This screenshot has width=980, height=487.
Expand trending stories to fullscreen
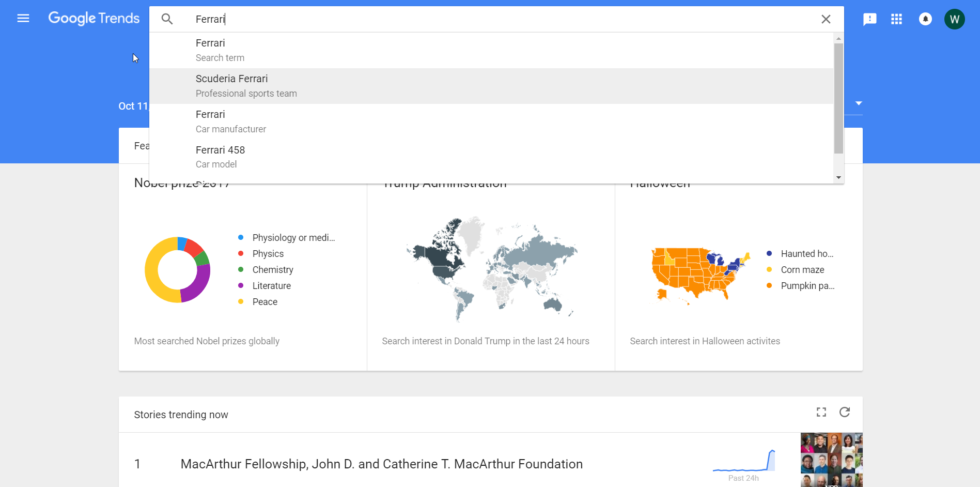click(821, 412)
